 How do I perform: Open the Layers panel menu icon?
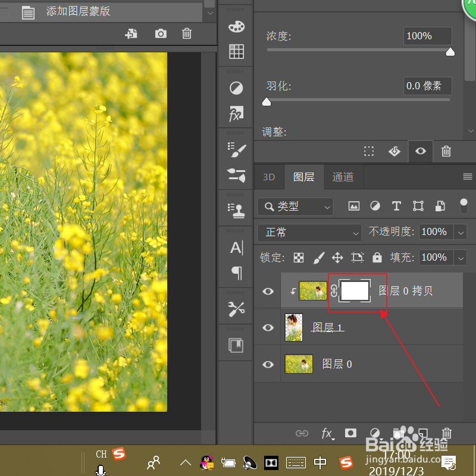[x=468, y=176]
